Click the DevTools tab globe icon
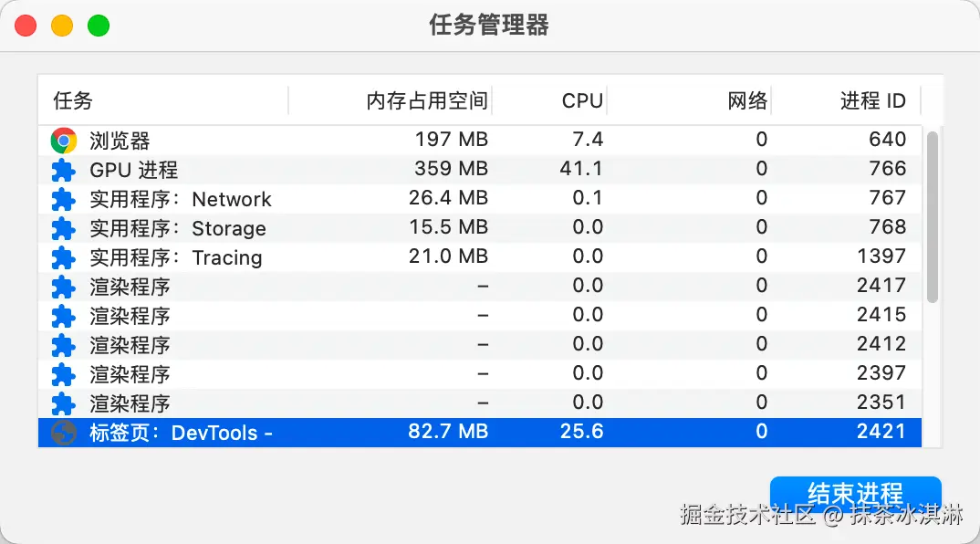The image size is (980, 544). point(63,433)
